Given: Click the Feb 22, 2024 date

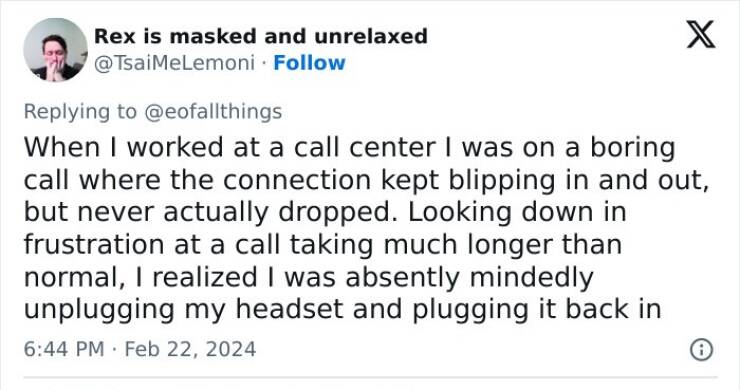Looking at the screenshot, I should coord(190,349).
